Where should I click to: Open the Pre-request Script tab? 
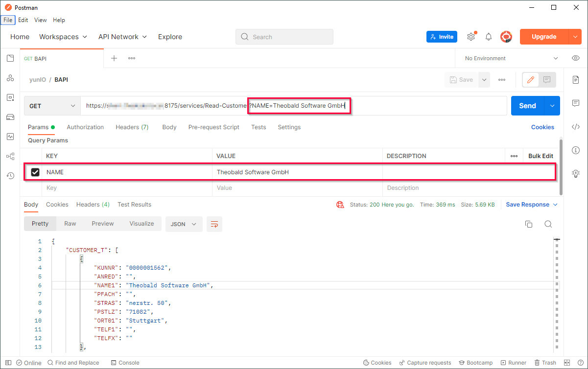tap(214, 127)
